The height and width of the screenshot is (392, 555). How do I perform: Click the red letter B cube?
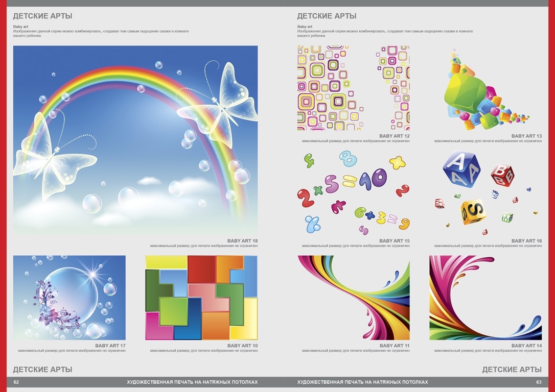(502, 175)
